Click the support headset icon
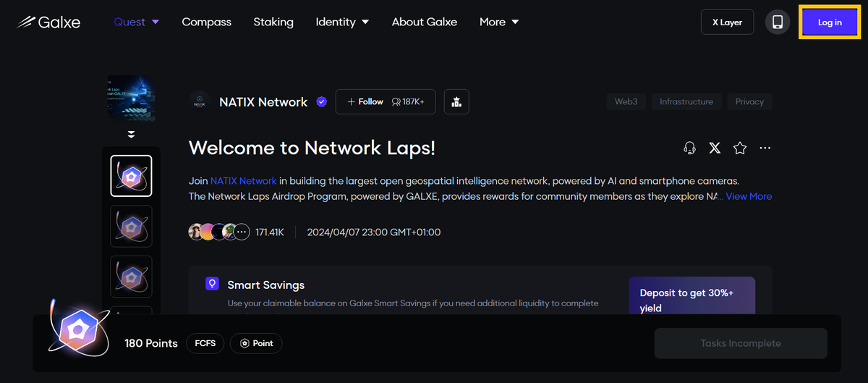The height and width of the screenshot is (383, 868). pyautogui.click(x=690, y=148)
